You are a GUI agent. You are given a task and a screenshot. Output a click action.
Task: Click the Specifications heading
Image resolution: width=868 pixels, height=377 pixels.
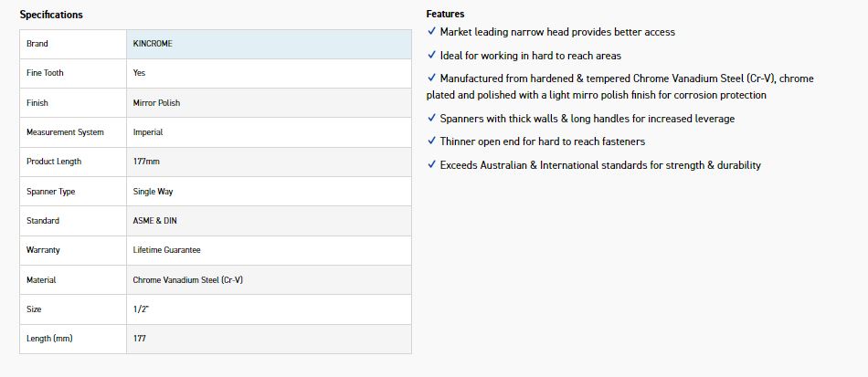click(x=51, y=15)
